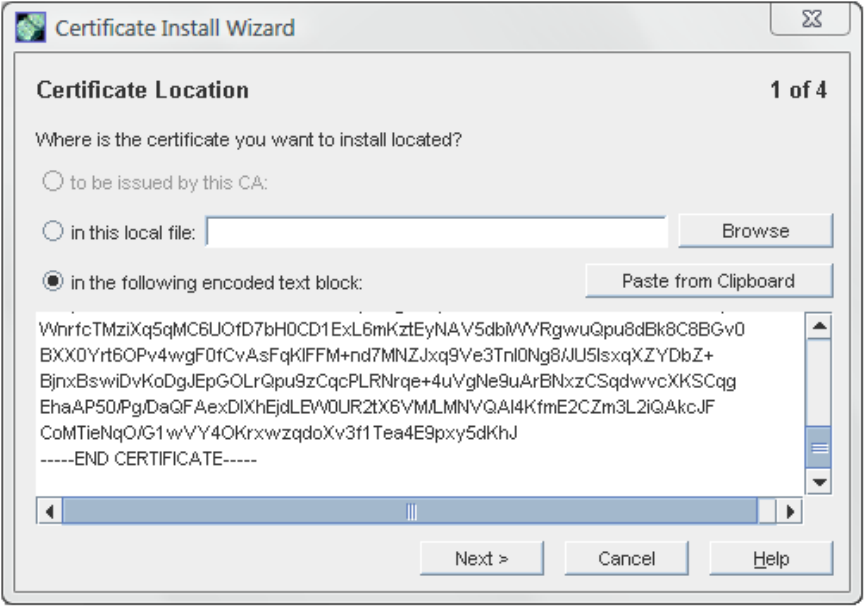This screenshot has height=607, width=865.
Task: Choose the 'in the following encoded text block' option
Action: point(53,281)
